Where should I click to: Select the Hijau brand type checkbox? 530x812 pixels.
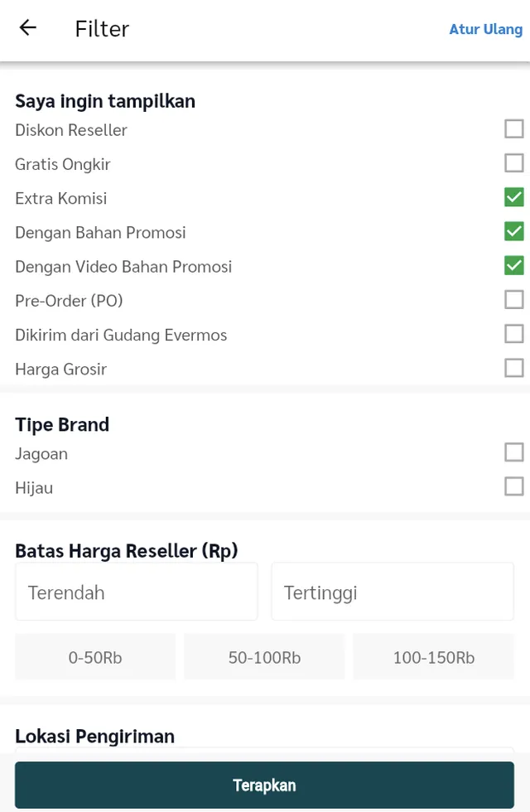click(x=513, y=486)
